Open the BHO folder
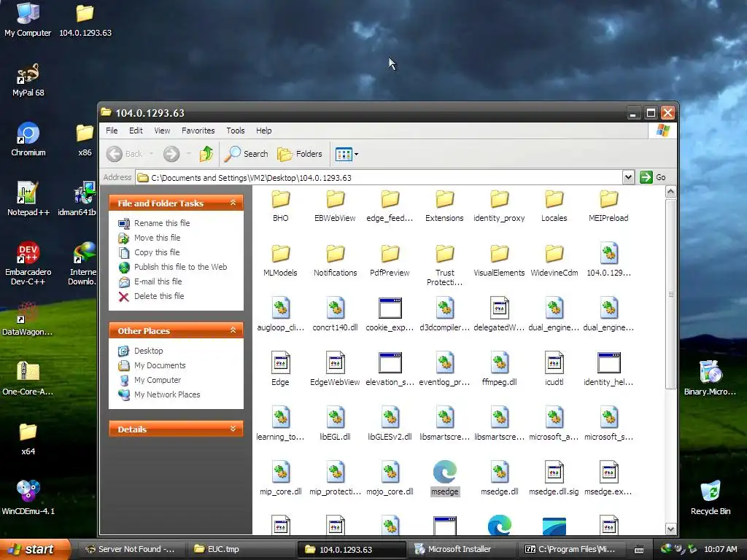 281,206
